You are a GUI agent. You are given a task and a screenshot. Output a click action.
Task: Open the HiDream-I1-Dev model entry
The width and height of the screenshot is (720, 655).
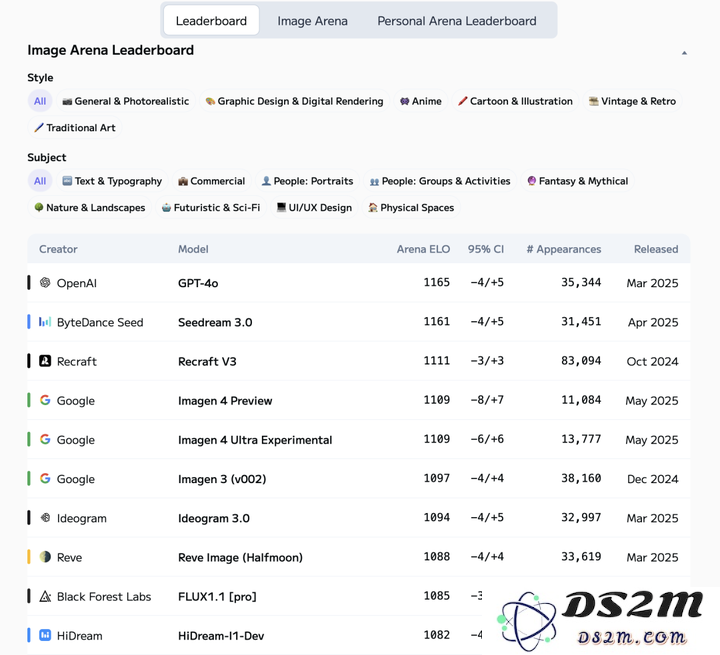click(x=221, y=636)
